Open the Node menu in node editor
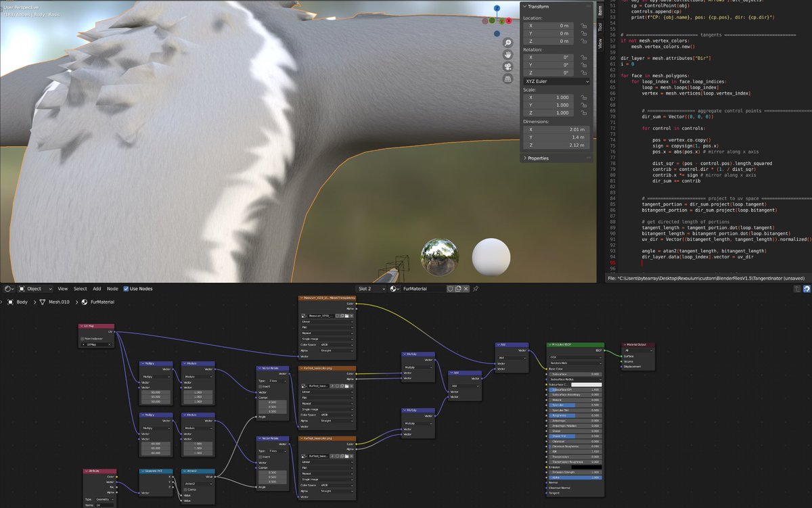 (x=112, y=288)
